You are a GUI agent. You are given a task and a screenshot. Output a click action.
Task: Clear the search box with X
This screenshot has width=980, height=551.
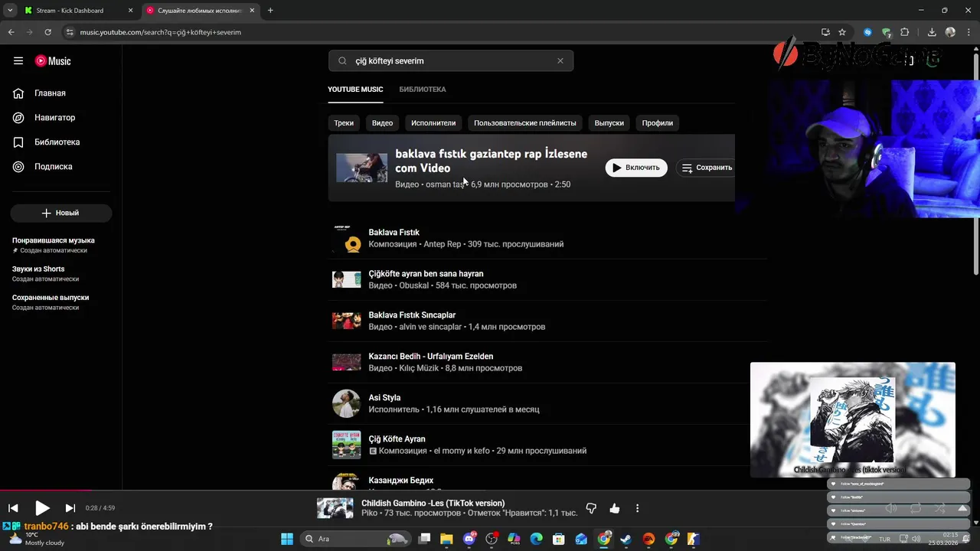click(560, 61)
